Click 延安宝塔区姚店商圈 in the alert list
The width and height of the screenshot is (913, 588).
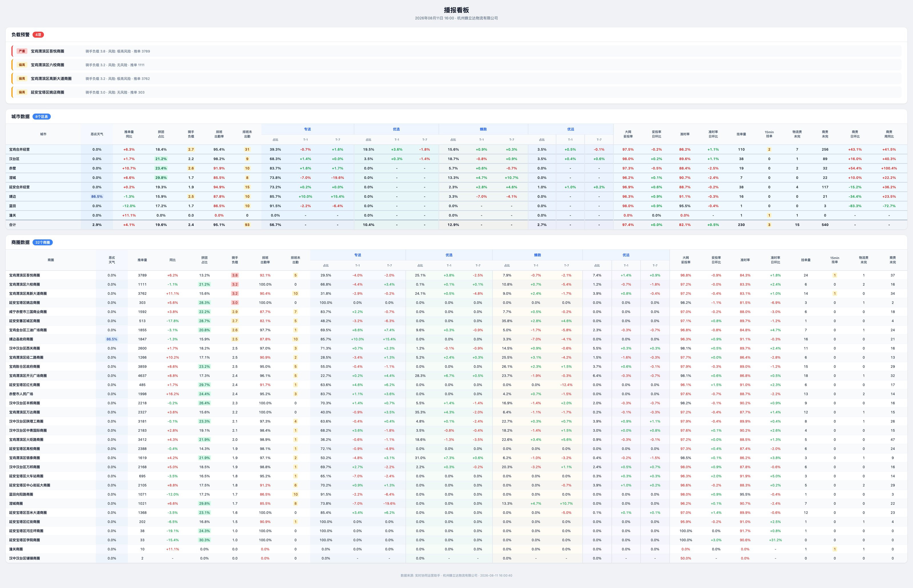coord(47,92)
